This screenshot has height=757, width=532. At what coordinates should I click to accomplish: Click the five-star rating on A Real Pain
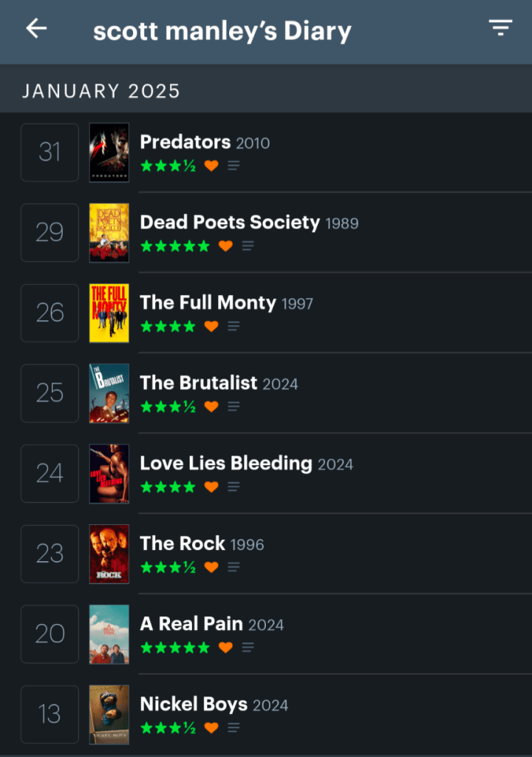175,648
